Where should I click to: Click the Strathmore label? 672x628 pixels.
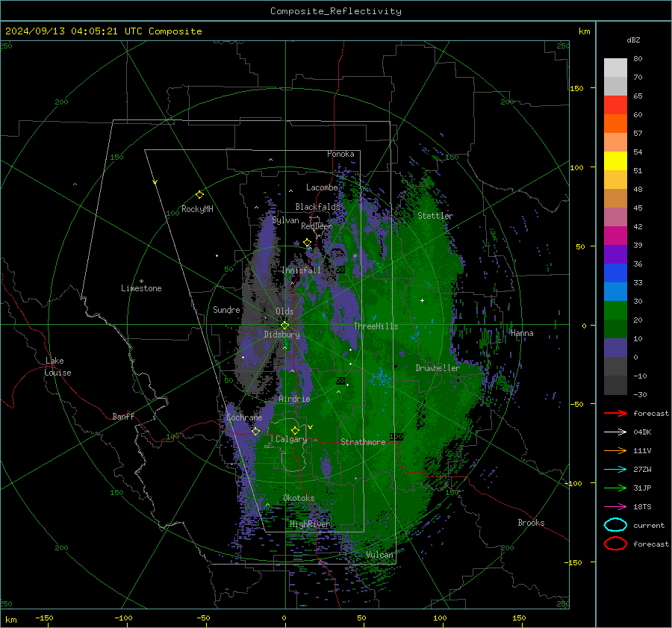[x=363, y=442]
